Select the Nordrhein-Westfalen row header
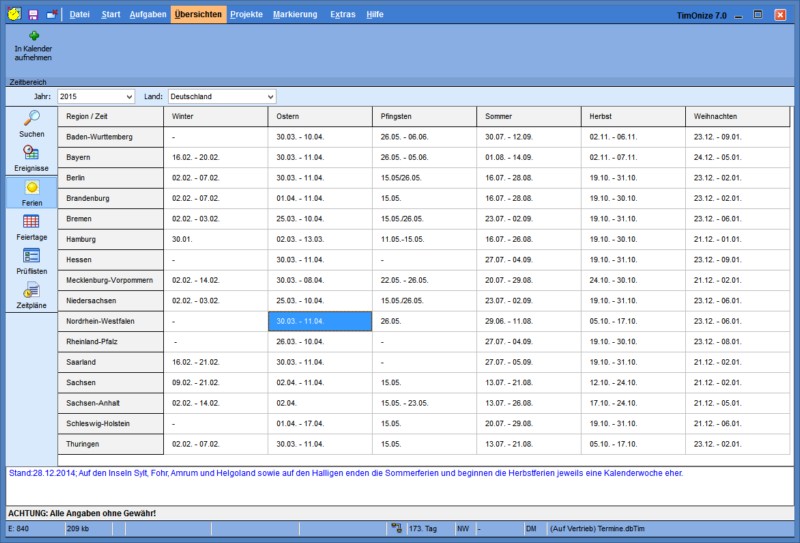 pyautogui.click(x=111, y=321)
